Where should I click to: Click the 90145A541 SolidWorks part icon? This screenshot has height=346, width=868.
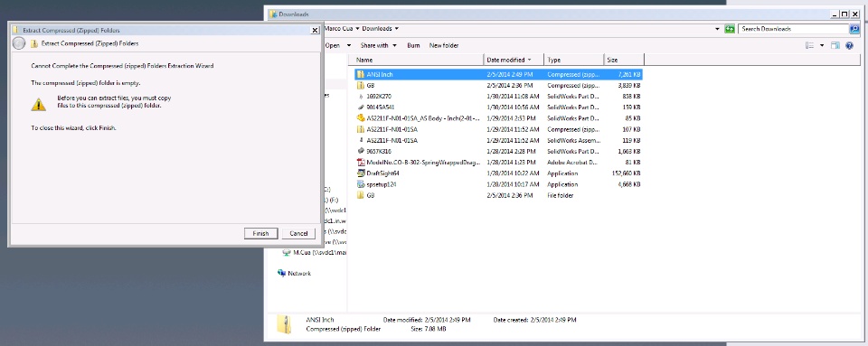[x=361, y=108]
